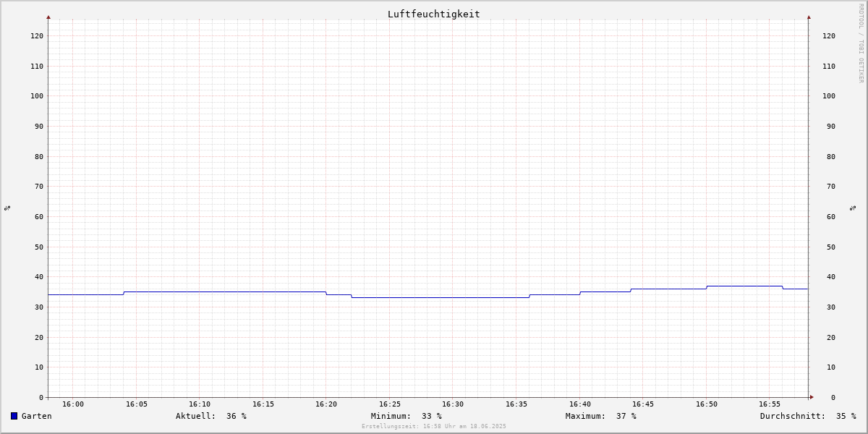This screenshot has height=434, width=868.
Task: Click the 16:25 time axis label
Action: pyautogui.click(x=390, y=404)
